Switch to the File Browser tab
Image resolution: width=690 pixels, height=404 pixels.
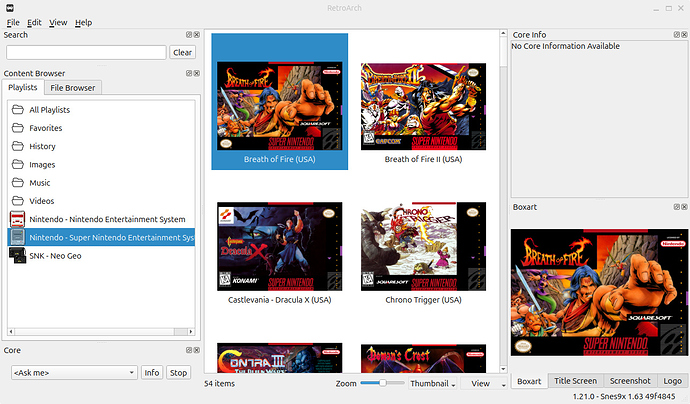73,88
